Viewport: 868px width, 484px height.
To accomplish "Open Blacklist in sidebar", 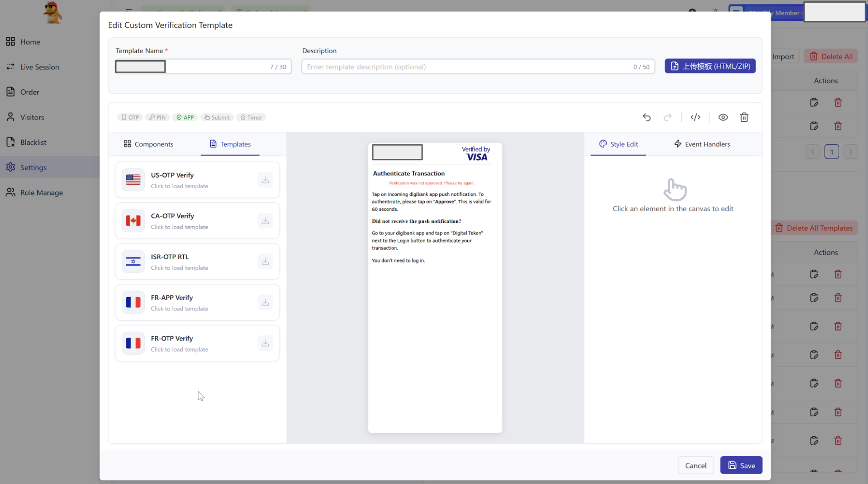I will coord(50,142).
